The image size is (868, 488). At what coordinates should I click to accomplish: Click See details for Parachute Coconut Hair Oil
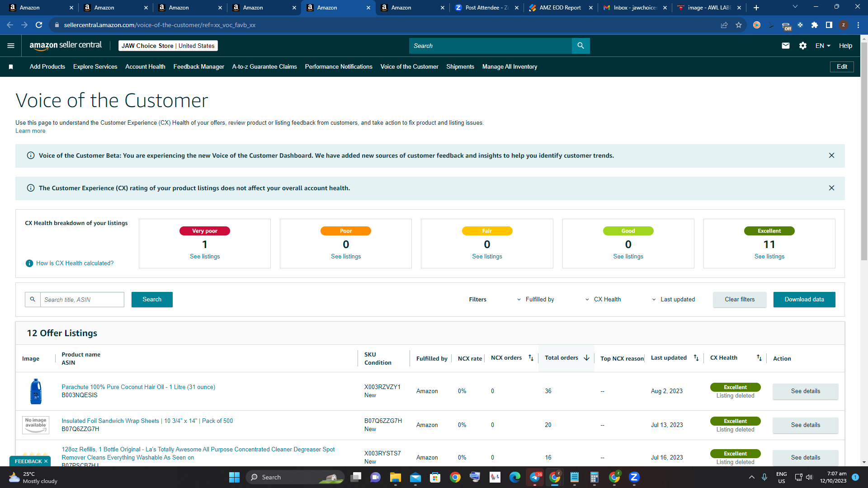pos(805,391)
